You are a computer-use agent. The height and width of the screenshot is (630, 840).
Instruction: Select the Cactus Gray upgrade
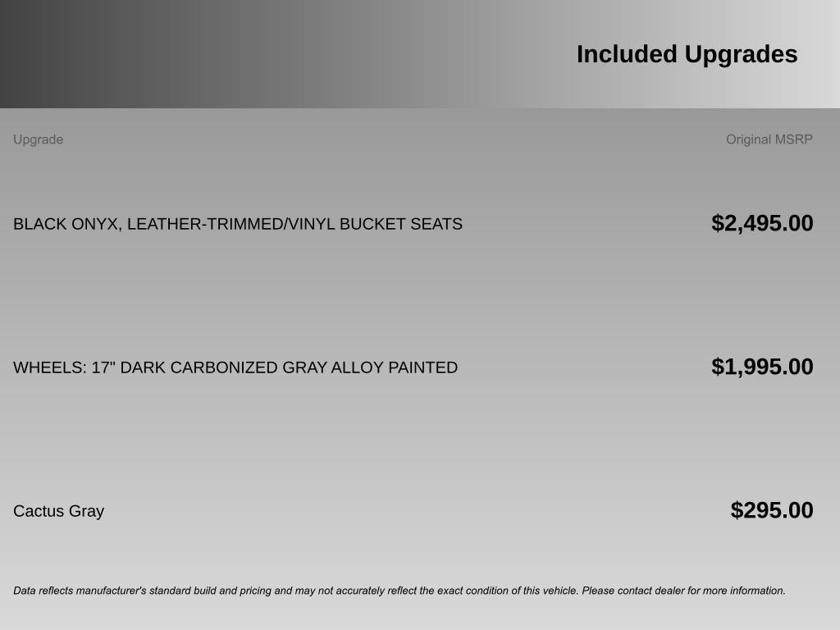(x=58, y=511)
